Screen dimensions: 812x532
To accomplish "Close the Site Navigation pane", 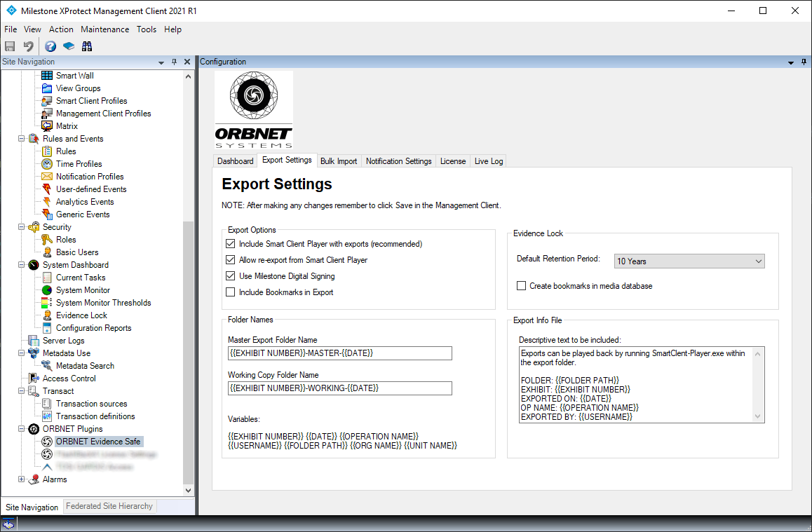I will [x=187, y=62].
